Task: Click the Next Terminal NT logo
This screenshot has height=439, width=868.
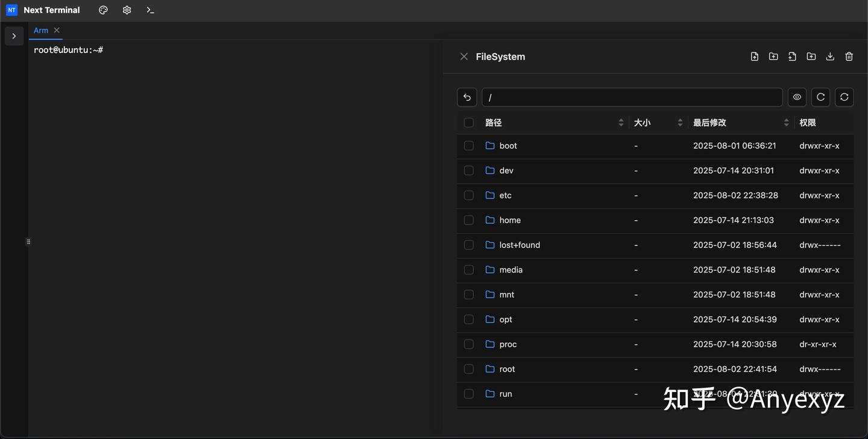Action: [11, 10]
